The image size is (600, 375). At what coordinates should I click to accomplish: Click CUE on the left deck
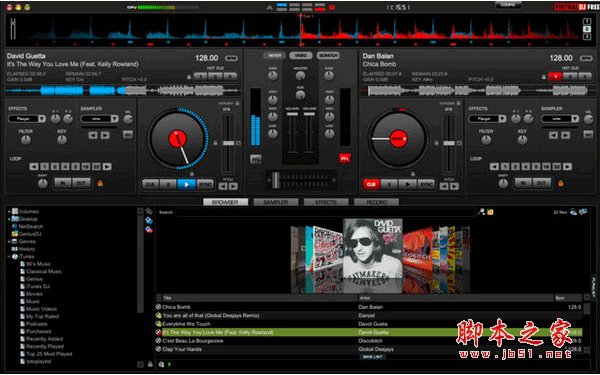(x=150, y=184)
